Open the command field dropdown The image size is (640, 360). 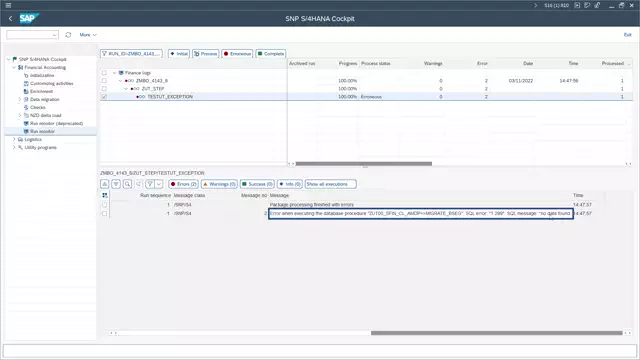pos(55,35)
